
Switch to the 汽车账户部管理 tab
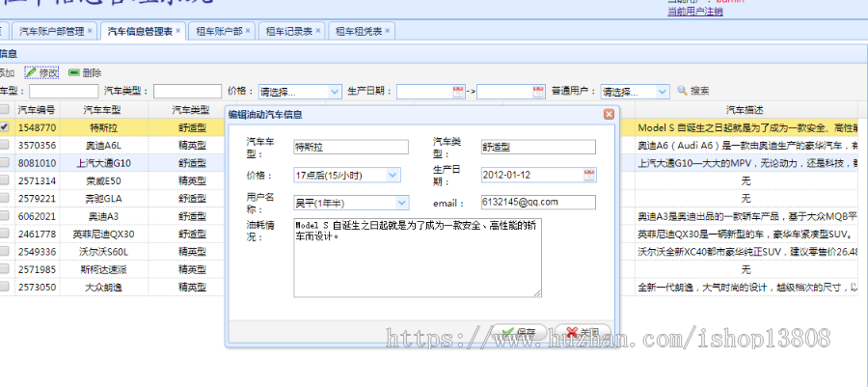[51, 31]
